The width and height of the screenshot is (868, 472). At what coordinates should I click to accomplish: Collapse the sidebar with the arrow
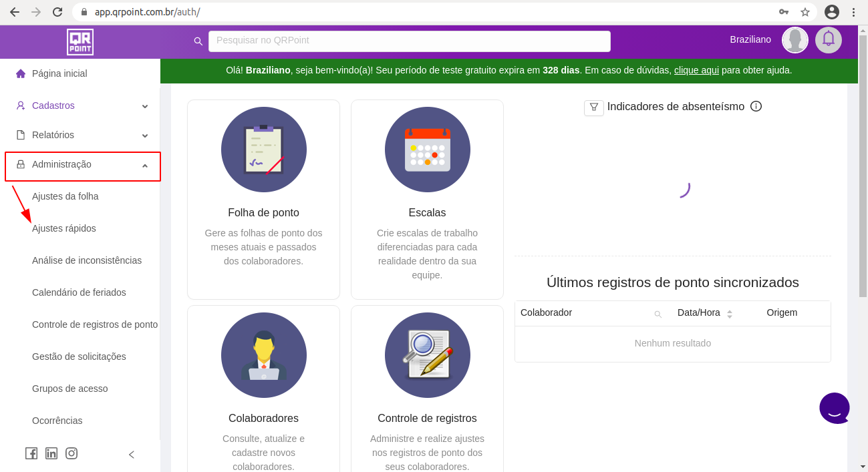(132, 455)
